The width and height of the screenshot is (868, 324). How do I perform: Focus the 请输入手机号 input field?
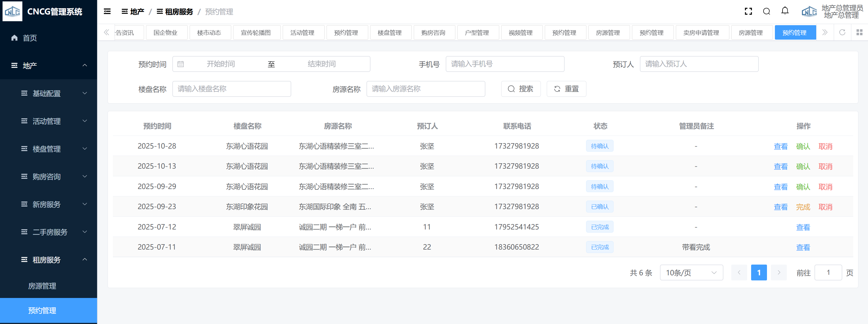tap(504, 64)
